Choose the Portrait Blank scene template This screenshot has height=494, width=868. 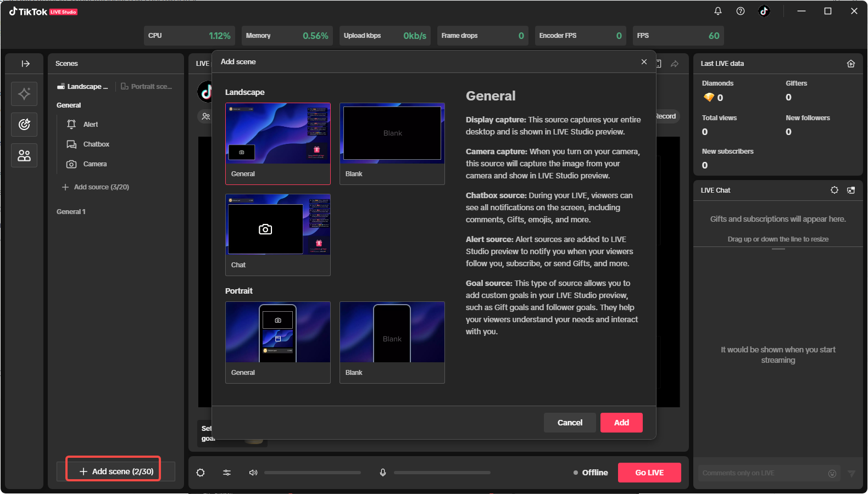[392, 342]
